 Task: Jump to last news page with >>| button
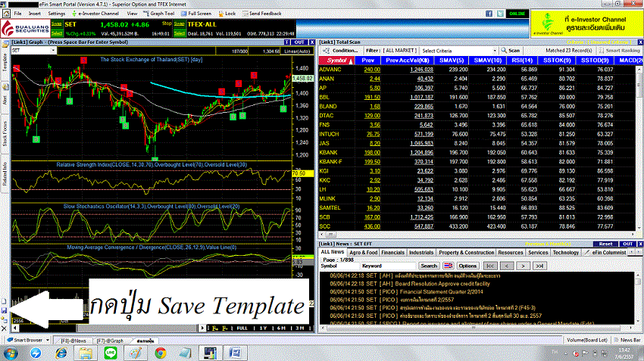pos(539,266)
